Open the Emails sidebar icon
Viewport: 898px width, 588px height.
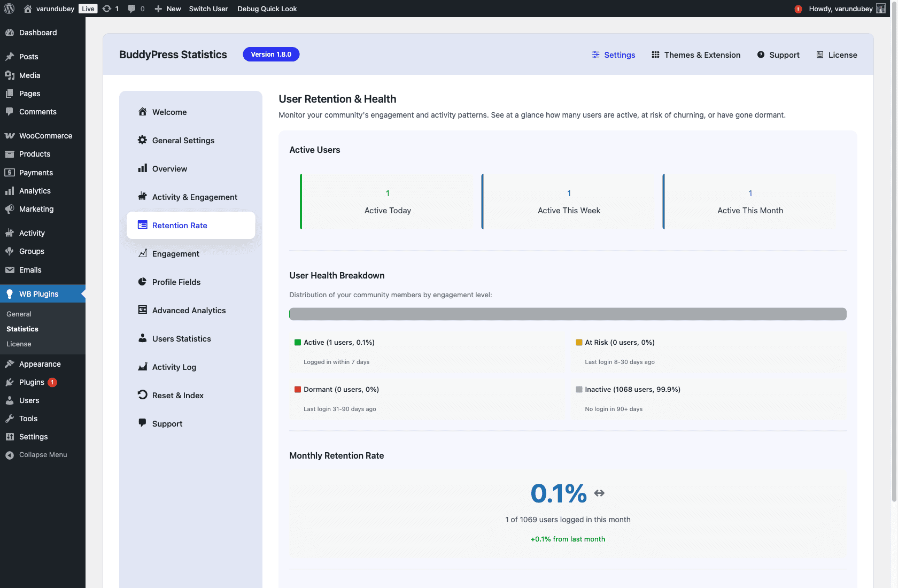point(10,270)
